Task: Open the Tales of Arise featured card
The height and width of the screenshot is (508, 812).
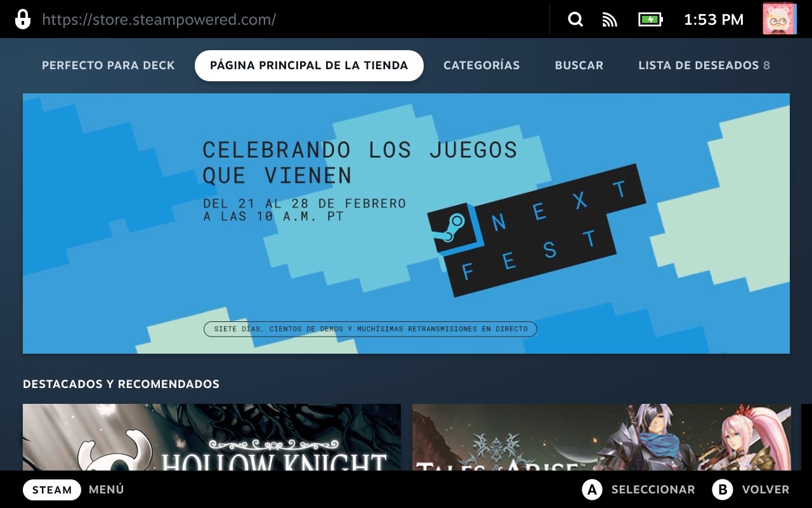Action: [x=601, y=437]
